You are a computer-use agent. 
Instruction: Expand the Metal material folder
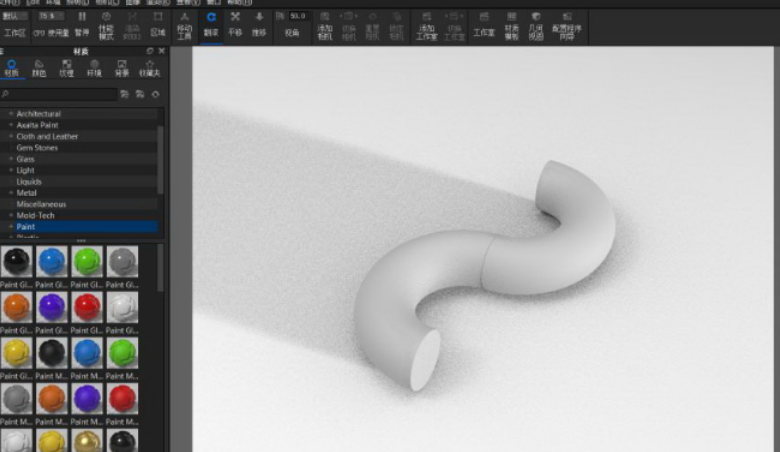pos(11,193)
